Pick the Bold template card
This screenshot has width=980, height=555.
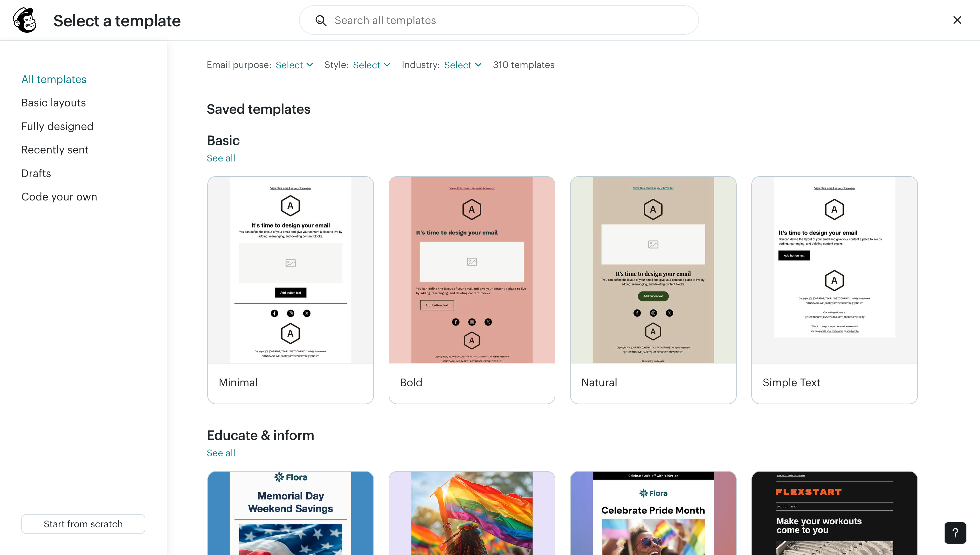point(472,290)
